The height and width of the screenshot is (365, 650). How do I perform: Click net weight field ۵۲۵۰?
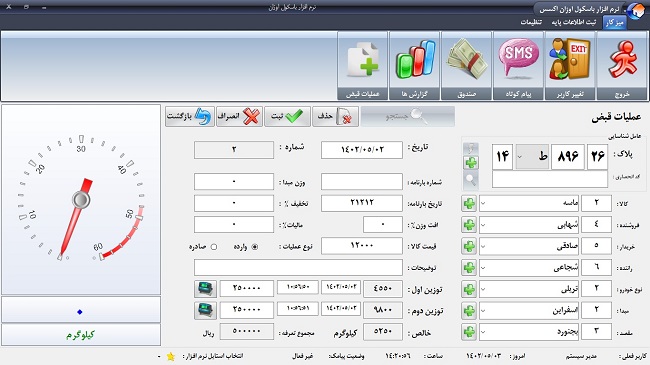[x=383, y=332]
